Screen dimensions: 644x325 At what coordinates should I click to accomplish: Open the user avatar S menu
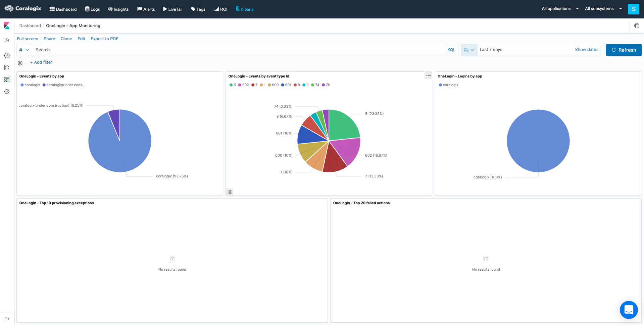coord(634,9)
